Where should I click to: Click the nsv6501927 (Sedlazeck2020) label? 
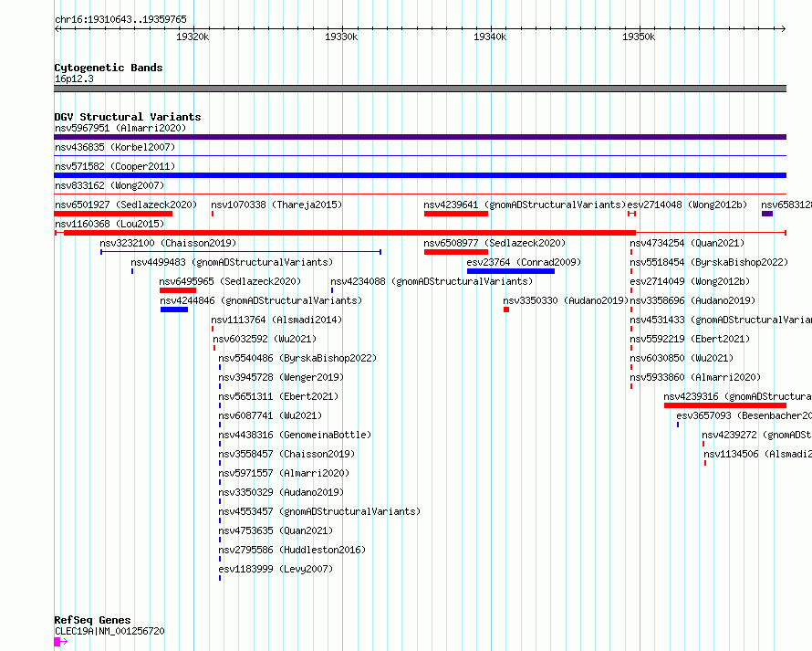pos(126,205)
